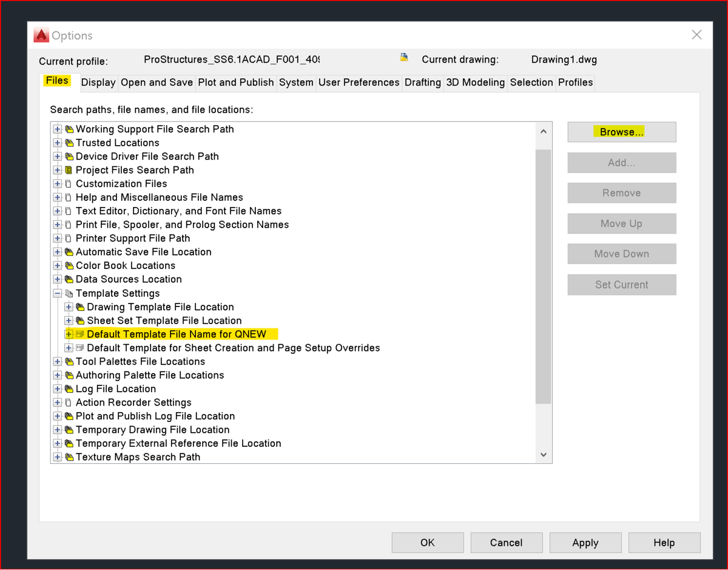Click the file icon beside Customization Files
The height and width of the screenshot is (570, 728).
tap(69, 184)
